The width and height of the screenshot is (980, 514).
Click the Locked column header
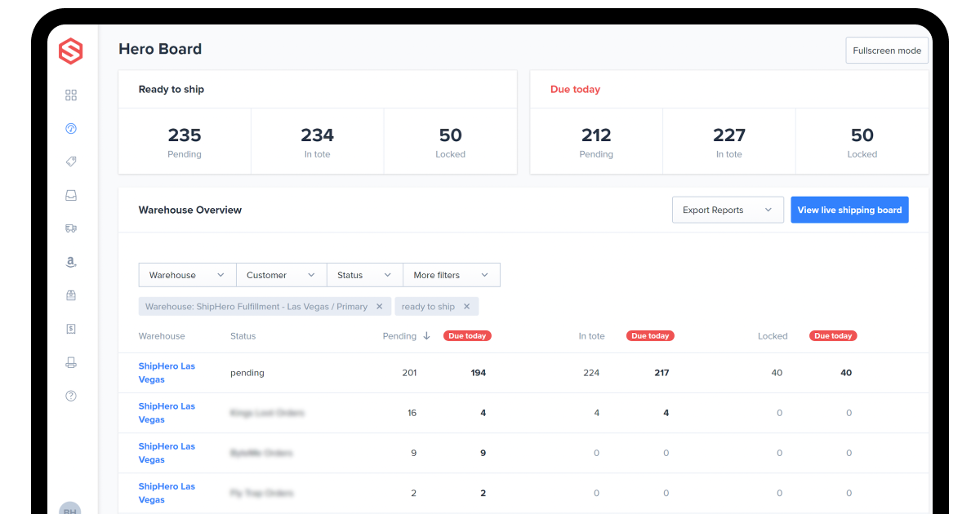tap(773, 336)
